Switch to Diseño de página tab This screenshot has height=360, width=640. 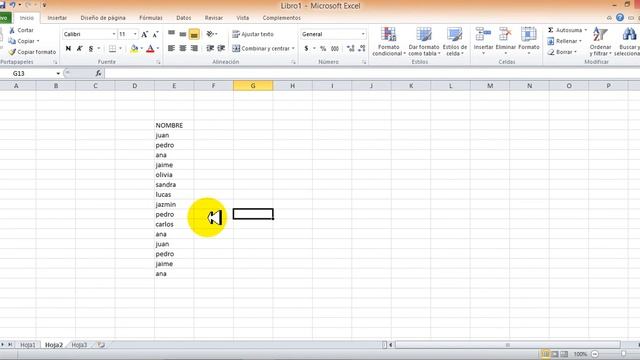103,18
